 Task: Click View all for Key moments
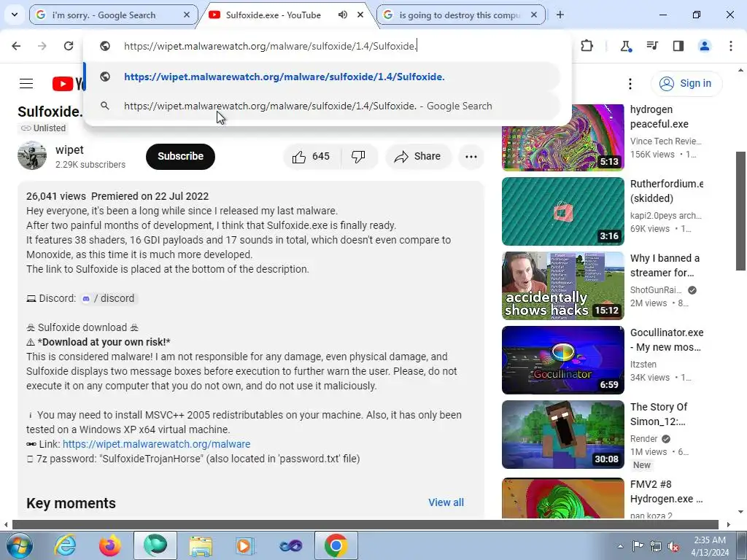446,502
